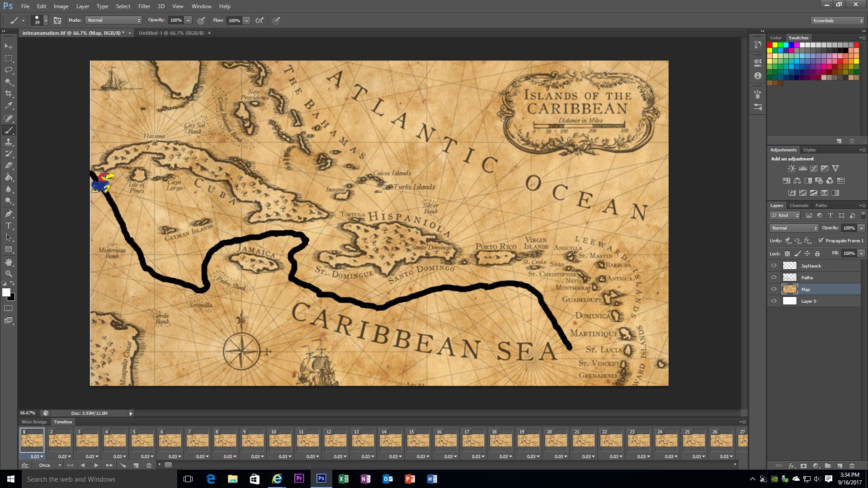Select the Path Selection tool
The image size is (868, 488).
pos(9,237)
